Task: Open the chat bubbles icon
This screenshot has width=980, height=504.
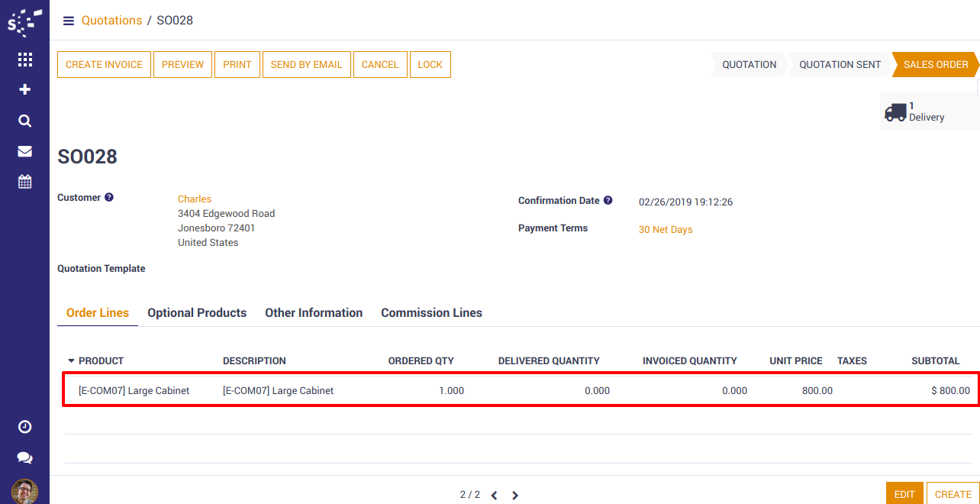Action: point(24,457)
